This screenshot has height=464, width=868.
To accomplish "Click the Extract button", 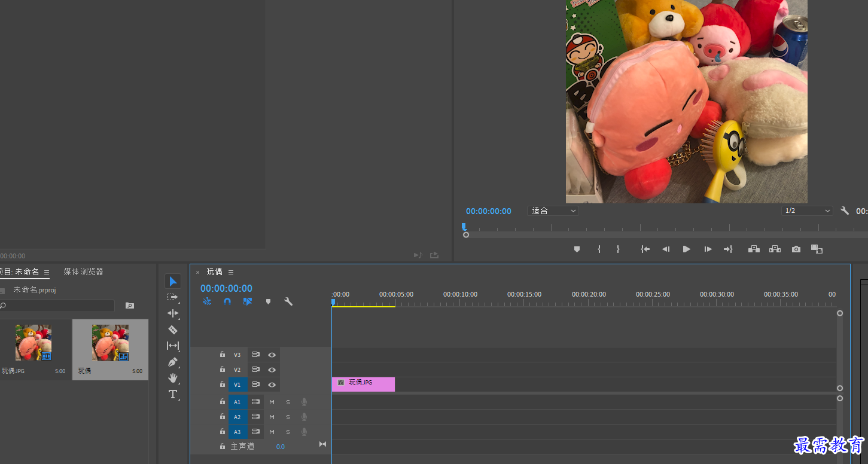I will tap(775, 249).
